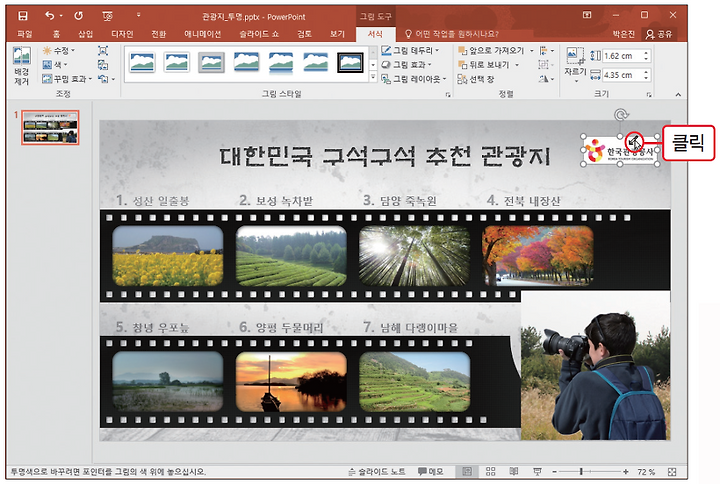This screenshot has width=720, height=484.
Task: Increase the picture height with stepper up arrow
Action: pyautogui.click(x=646, y=53)
